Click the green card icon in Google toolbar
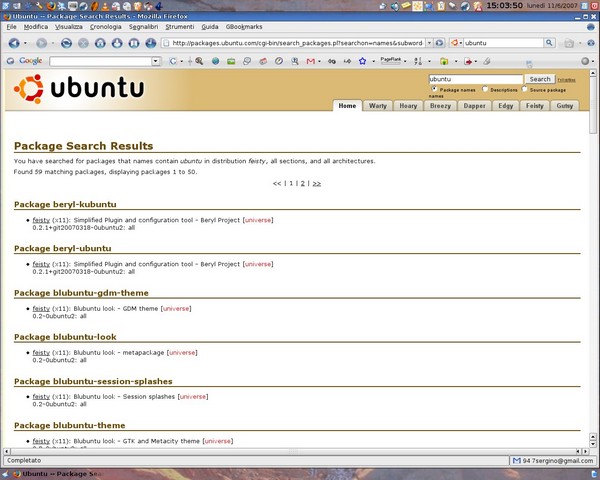The width and height of the screenshot is (600, 480). pos(231,61)
